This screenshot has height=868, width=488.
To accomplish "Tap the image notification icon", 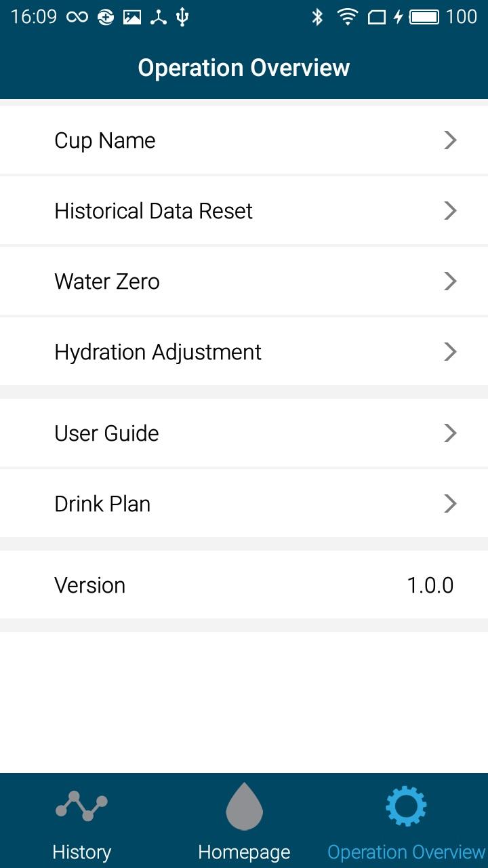I will pos(132,17).
